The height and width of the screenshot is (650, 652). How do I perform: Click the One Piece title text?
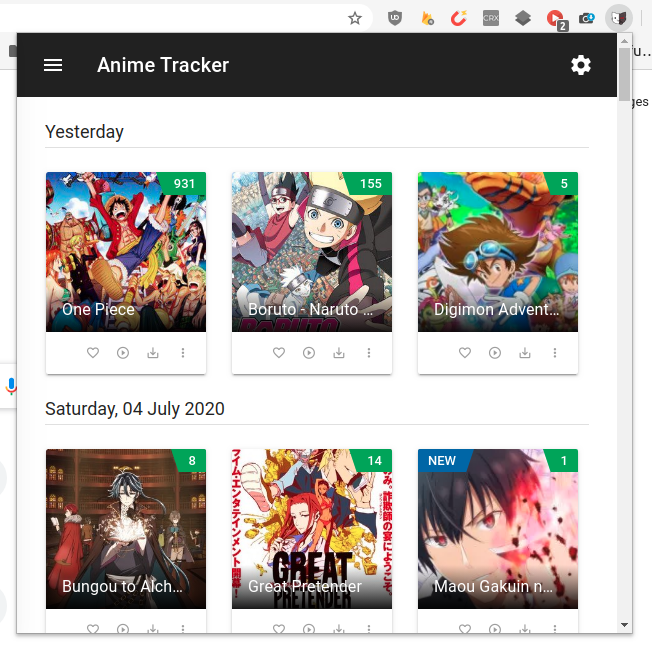98,309
